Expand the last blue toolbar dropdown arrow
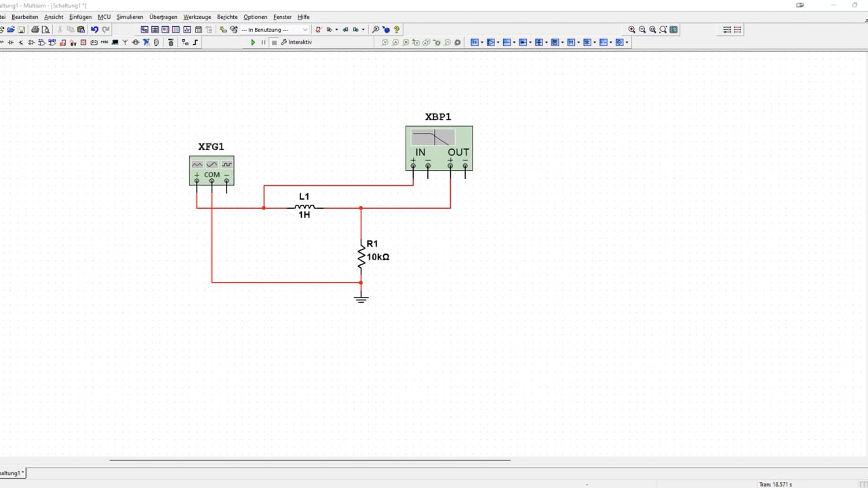This screenshot has height=488, width=868. [627, 42]
